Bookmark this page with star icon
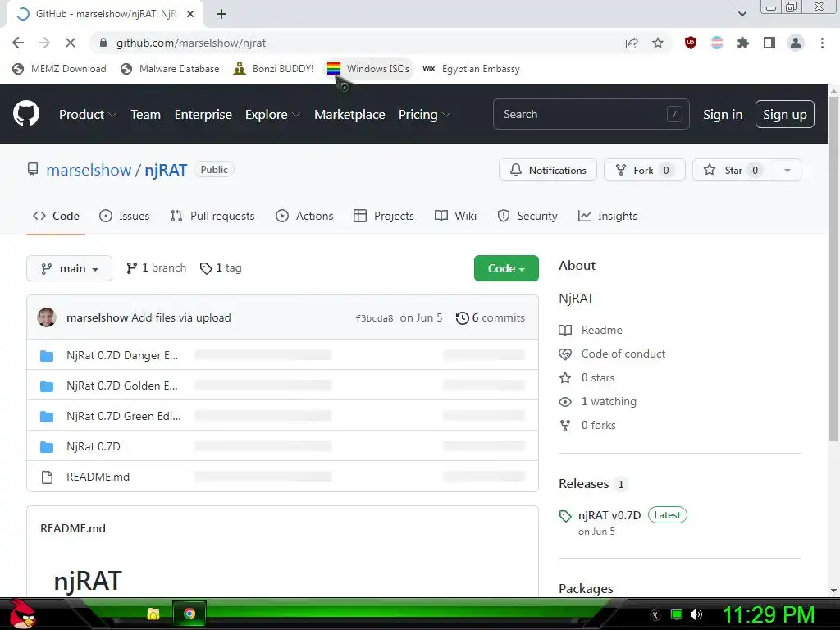Viewport: 840px width, 630px height. [658, 43]
